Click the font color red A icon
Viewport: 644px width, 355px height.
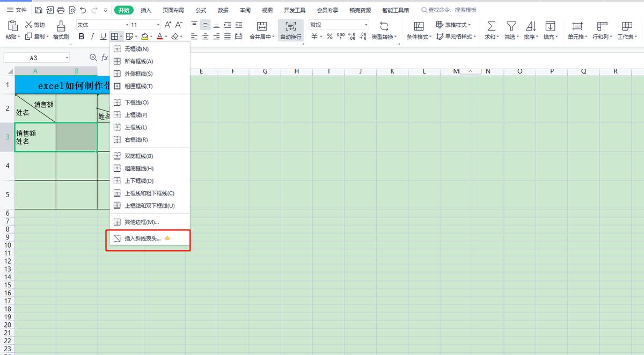point(159,37)
